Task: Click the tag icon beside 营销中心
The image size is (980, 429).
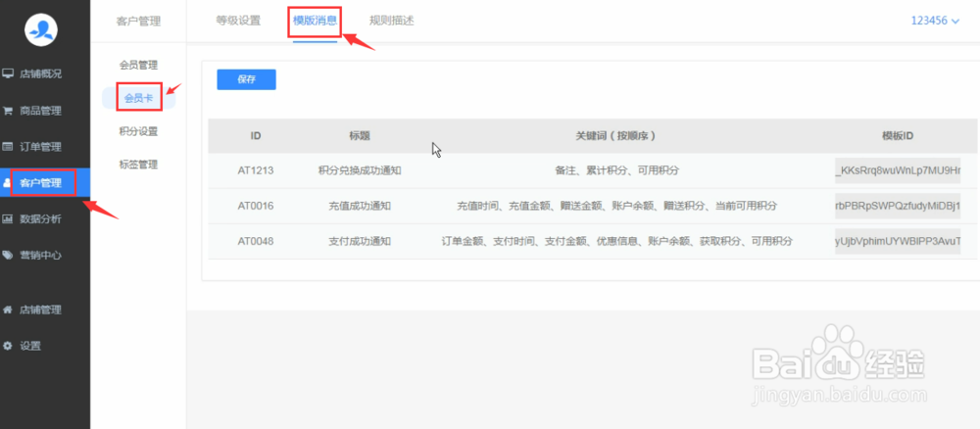Action: coord(8,256)
